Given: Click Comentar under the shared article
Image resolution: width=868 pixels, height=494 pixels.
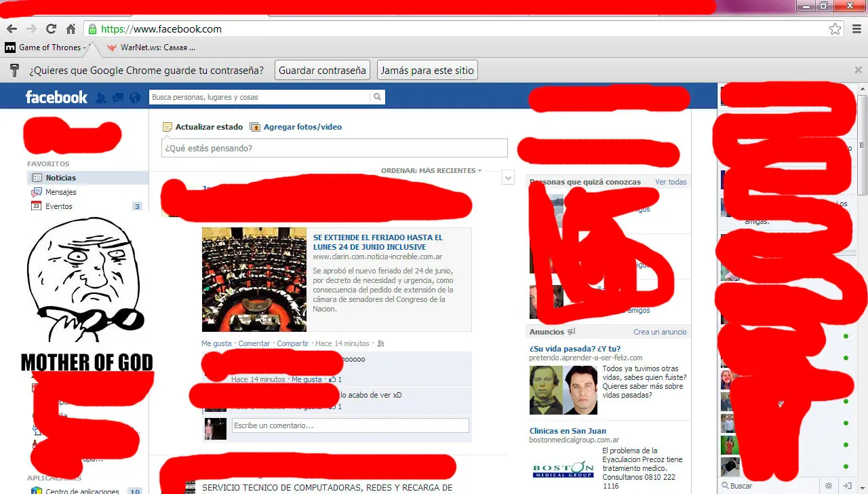Looking at the screenshot, I should click(x=254, y=344).
